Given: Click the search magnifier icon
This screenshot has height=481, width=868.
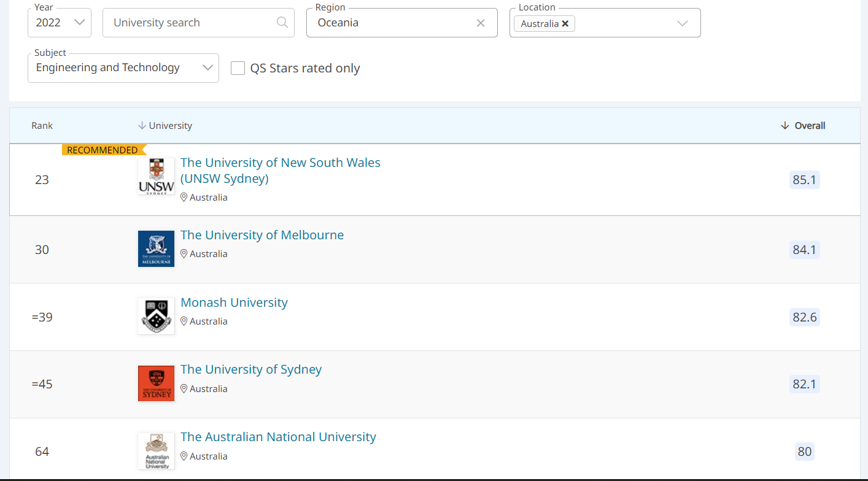Looking at the screenshot, I should pyautogui.click(x=282, y=23).
